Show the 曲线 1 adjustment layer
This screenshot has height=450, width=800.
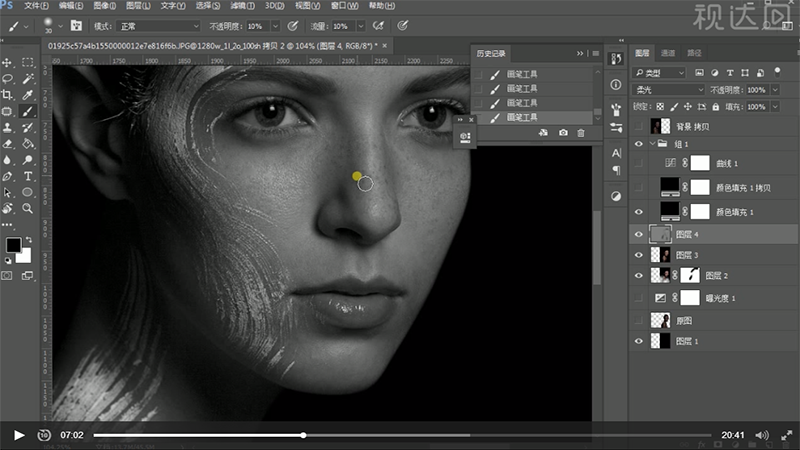pyautogui.click(x=638, y=163)
